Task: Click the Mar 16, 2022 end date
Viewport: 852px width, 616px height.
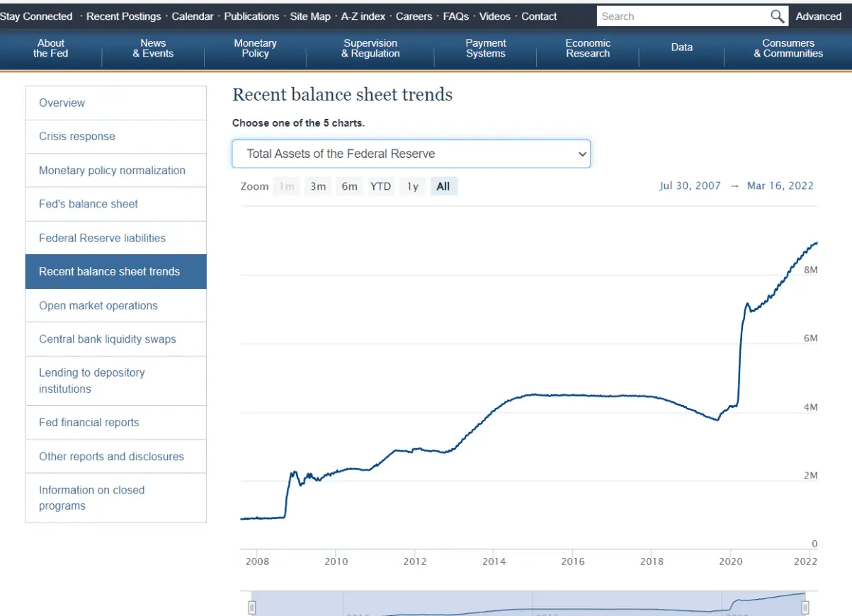Action: click(780, 186)
